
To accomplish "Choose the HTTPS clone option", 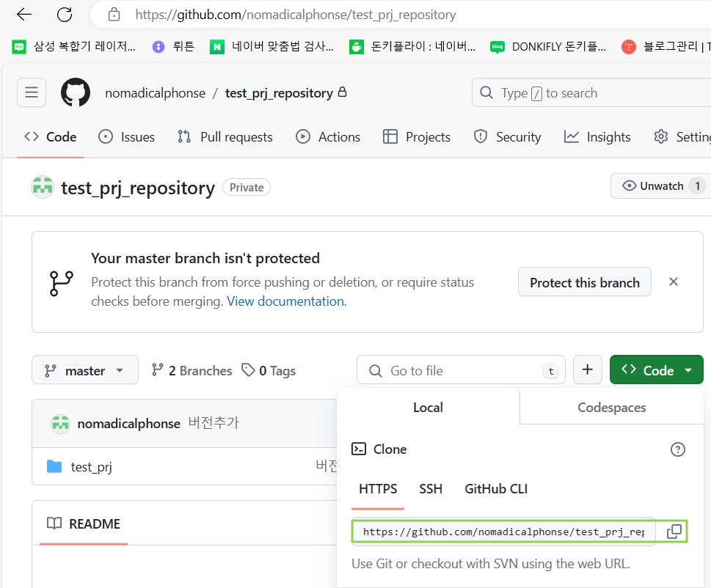I will [x=378, y=489].
